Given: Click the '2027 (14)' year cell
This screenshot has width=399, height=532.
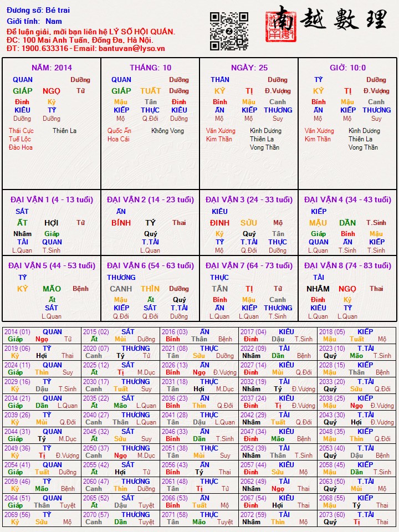Looking at the screenshot, I should click(x=278, y=369).
